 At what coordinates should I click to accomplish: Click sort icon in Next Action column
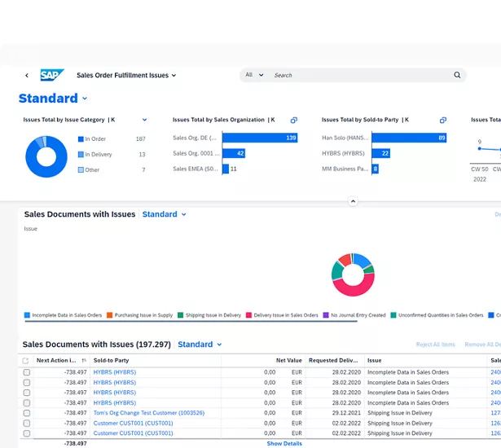pos(84,360)
